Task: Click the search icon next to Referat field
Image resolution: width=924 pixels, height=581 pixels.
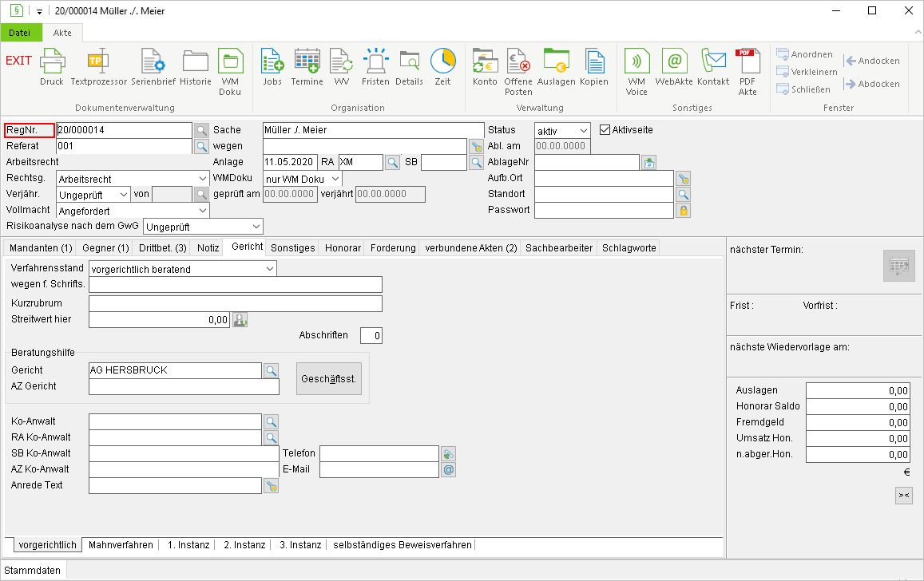Action: [x=201, y=146]
